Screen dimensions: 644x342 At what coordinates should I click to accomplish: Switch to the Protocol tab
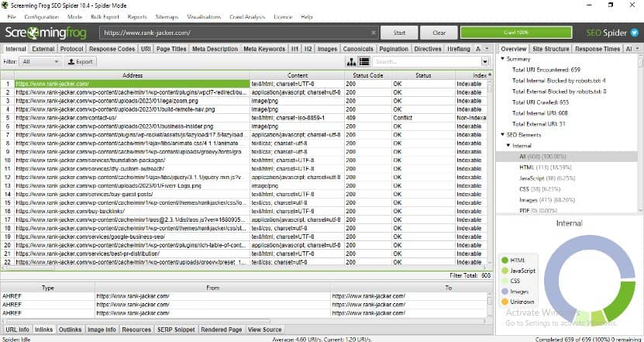(72, 49)
